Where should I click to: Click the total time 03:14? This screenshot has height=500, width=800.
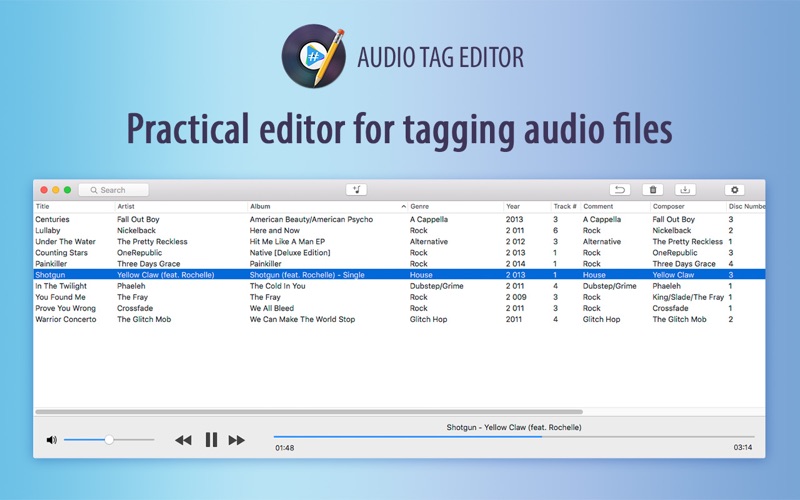point(743,447)
